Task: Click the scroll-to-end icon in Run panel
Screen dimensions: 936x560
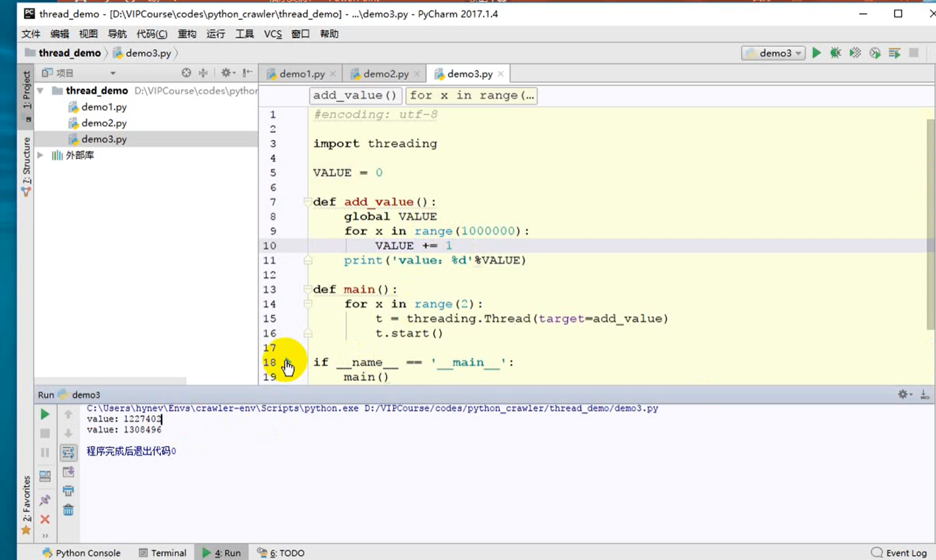Action: coord(68,472)
